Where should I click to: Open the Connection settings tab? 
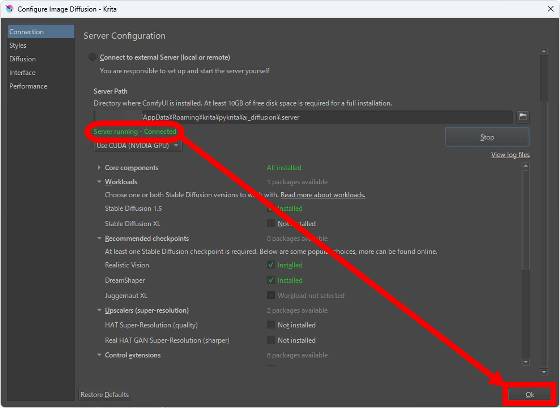click(41, 31)
